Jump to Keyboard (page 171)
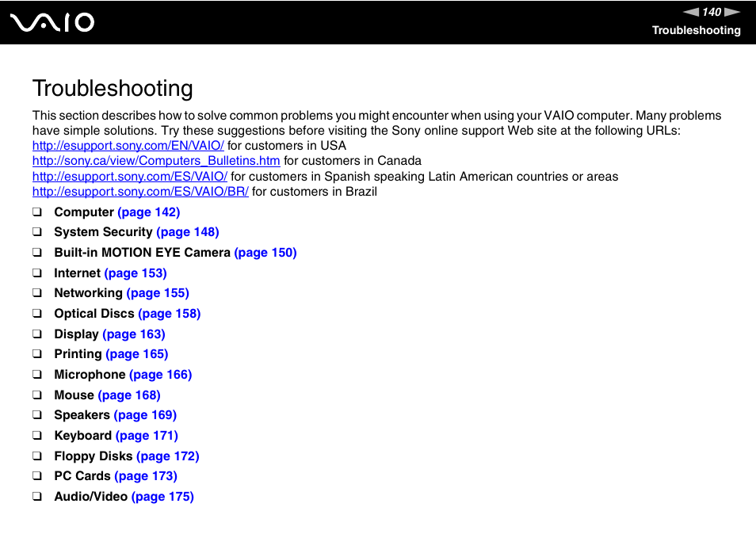Viewport: 756px width, 534px height. click(147, 436)
